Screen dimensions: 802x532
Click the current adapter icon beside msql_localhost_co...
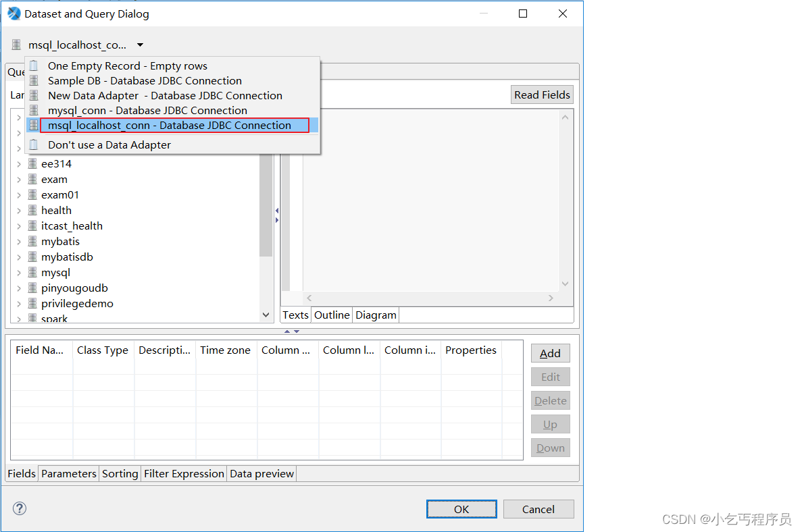16,45
